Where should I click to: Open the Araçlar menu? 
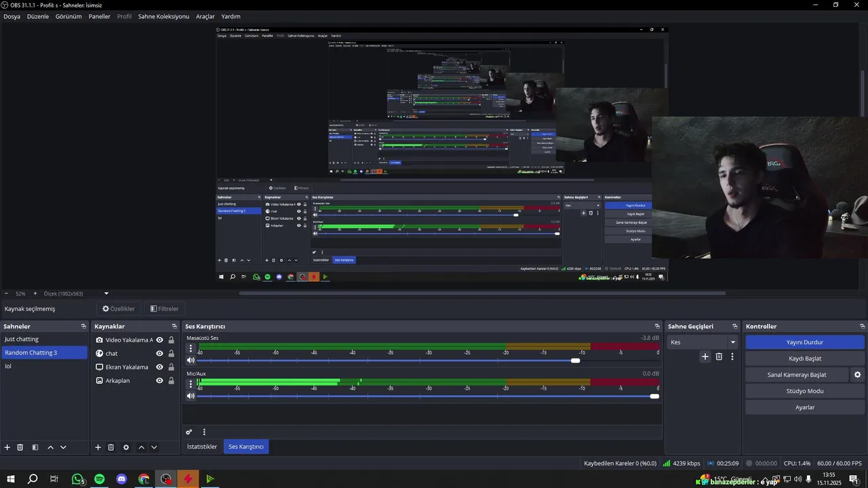(x=205, y=16)
